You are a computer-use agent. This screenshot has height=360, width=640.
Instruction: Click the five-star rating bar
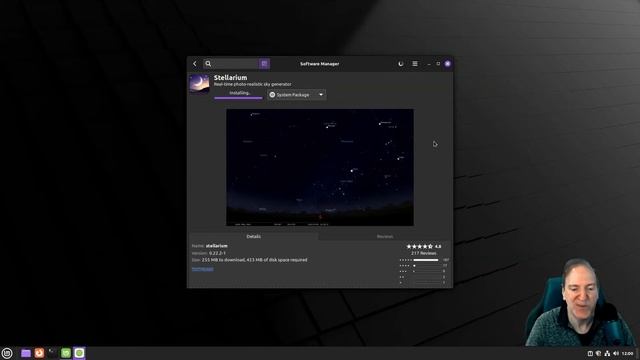click(x=426, y=260)
